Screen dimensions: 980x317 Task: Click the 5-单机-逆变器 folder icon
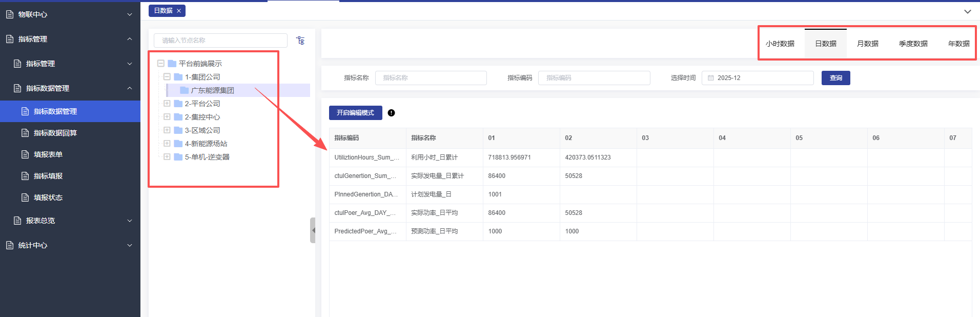click(178, 157)
